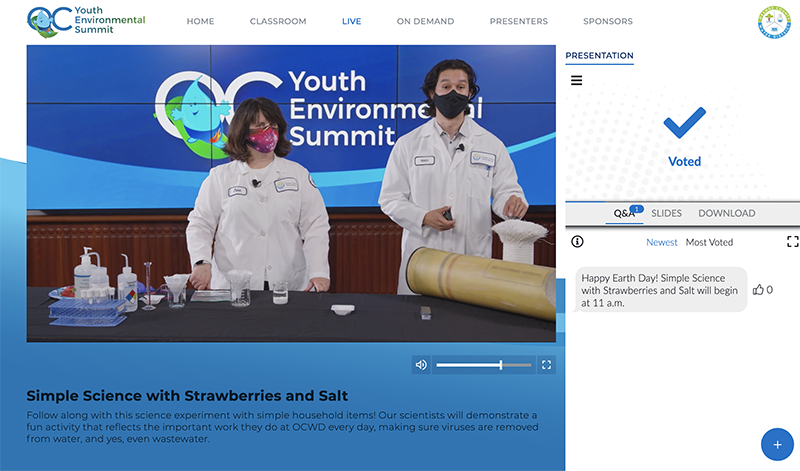Click the OC Youth Environmental Summit logo

(x=86, y=21)
